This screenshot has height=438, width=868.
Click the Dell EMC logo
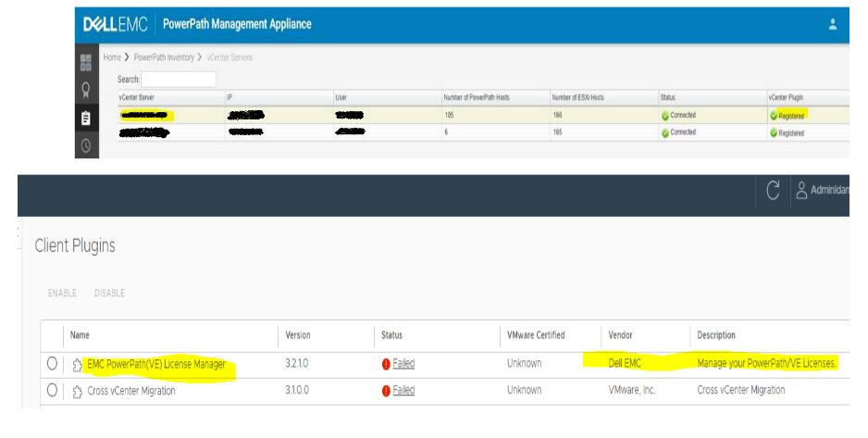[x=115, y=24]
